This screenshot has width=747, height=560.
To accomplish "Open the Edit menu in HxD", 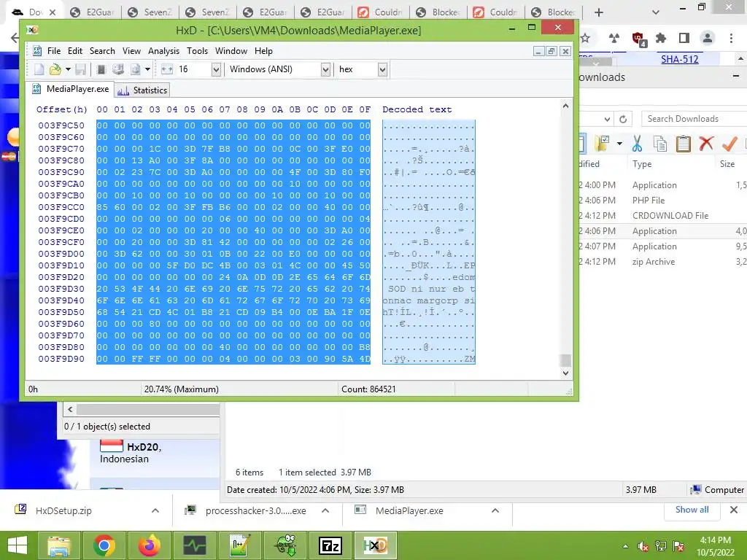I will (75, 51).
